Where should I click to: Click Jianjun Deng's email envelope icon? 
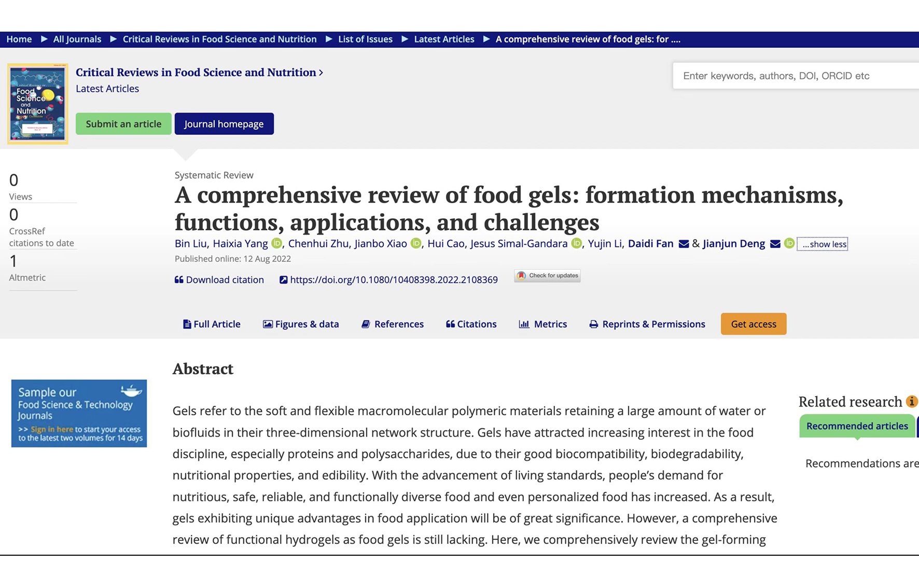[775, 244]
